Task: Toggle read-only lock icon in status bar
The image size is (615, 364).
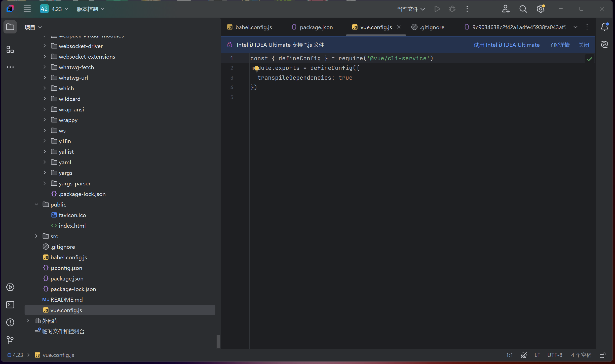Action: point(602,355)
